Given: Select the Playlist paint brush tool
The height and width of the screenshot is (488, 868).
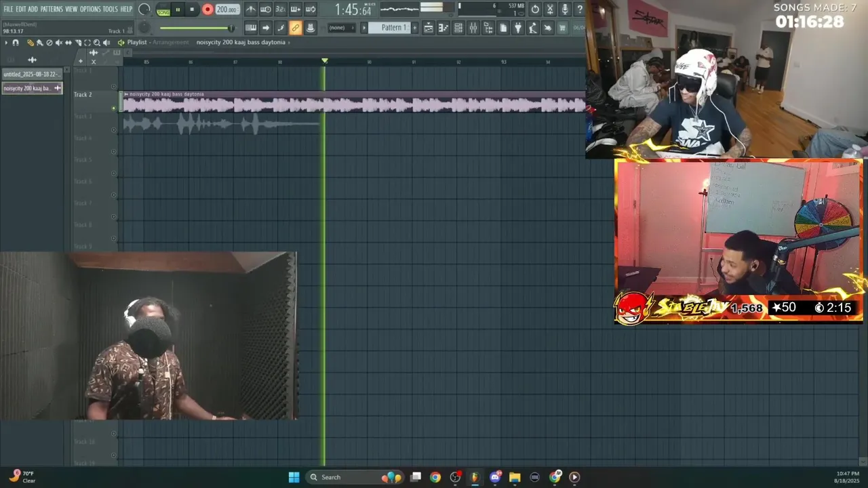Looking at the screenshot, I should [x=40, y=43].
